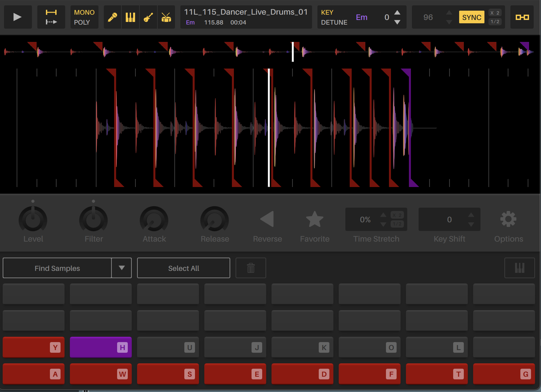Click the O pad

[x=370, y=347]
